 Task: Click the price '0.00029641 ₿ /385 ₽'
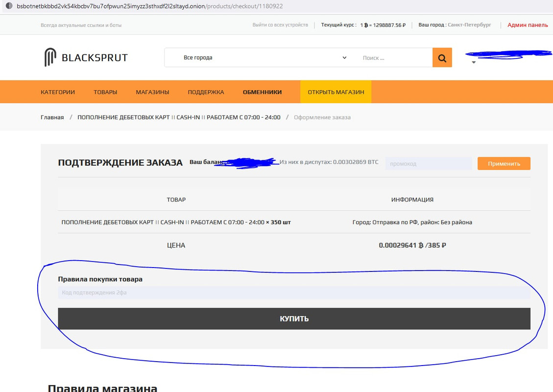[412, 245]
